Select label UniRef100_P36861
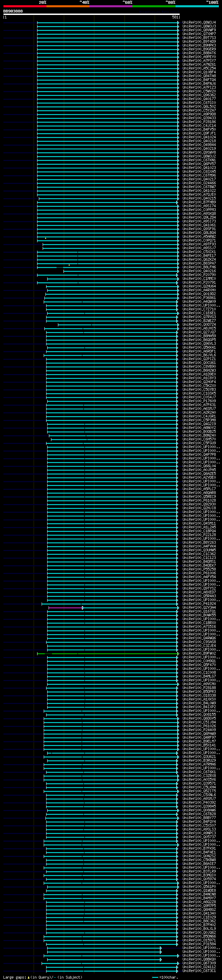This screenshot has width=222, height=980. (x=199, y=298)
